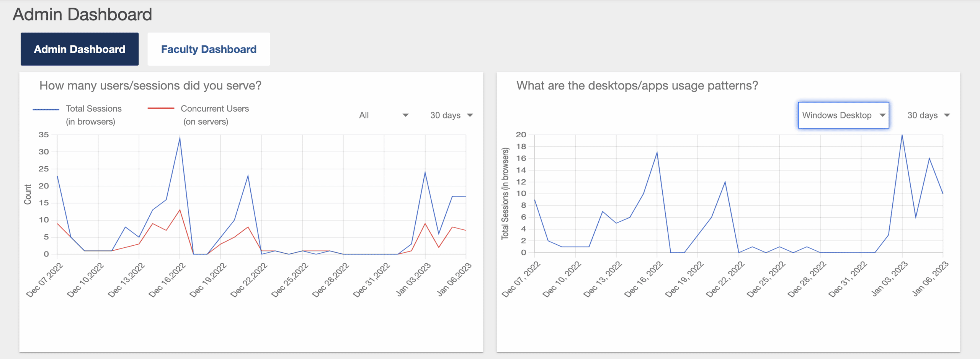
Task: Click the 'Total Sessions (in browsers)' vertical axis label
Action: 505,193
